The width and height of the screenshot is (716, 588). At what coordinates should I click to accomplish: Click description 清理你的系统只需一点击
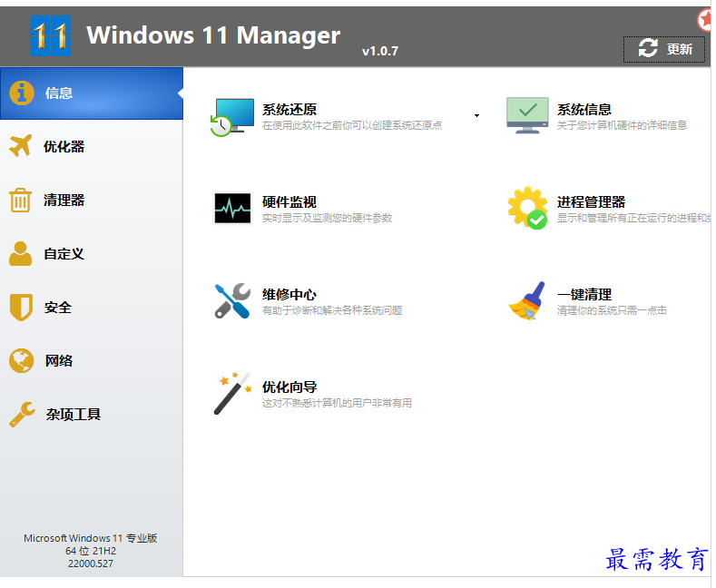[612, 310]
